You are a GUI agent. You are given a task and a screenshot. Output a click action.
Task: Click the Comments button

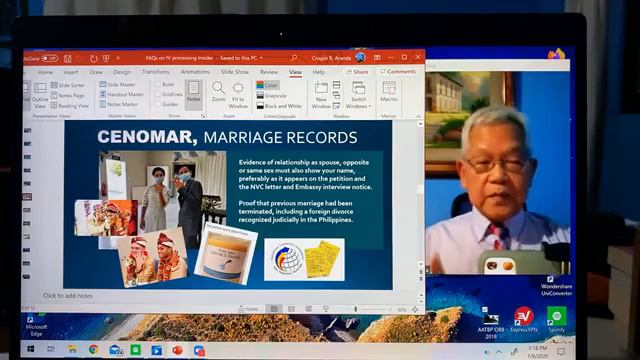tap(398, 71)
